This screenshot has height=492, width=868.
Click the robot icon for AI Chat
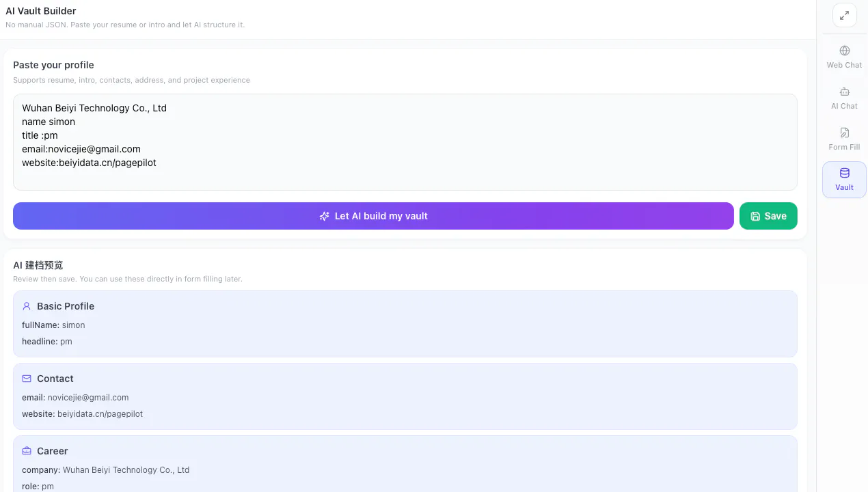coord(844,92)
